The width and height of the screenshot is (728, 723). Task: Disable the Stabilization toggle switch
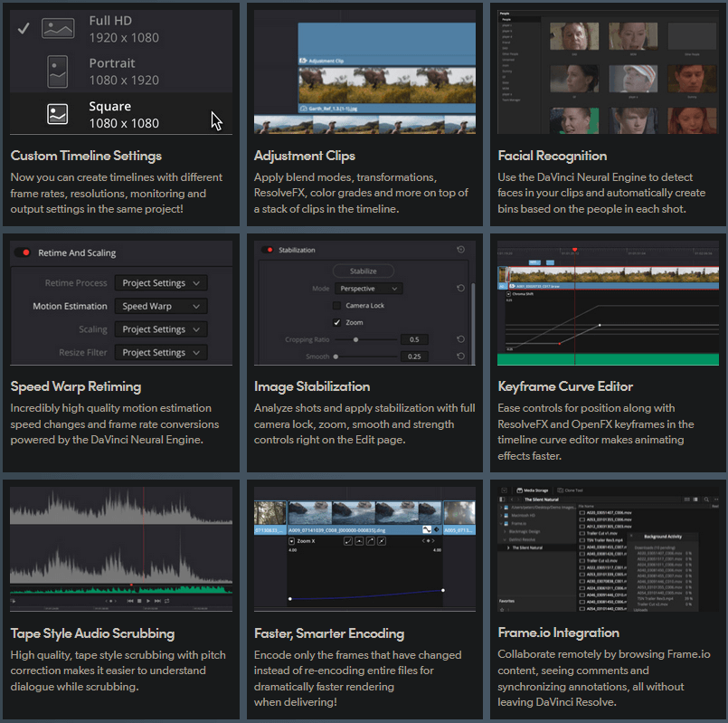point(268,250)
